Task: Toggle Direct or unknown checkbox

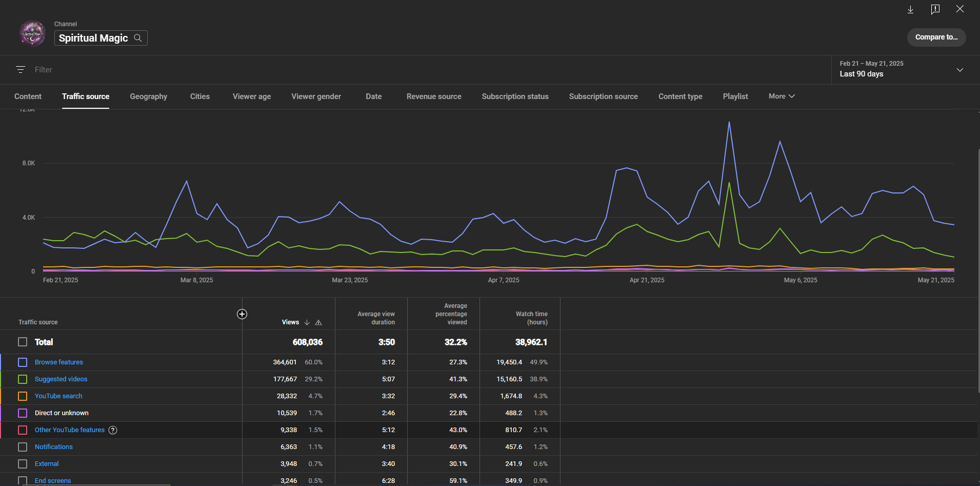Action: pos(23,413)
